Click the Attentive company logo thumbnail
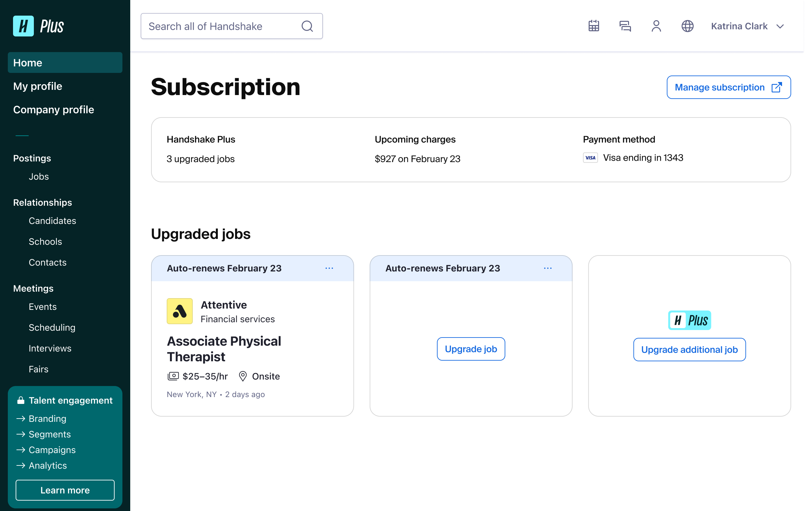 [x=180, y=311]
